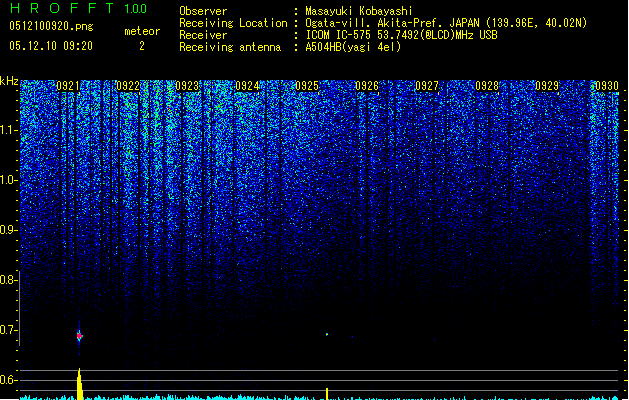Click the 0.8 kHz axis label
Screen dimensions: 629x400
coord(8,280)
